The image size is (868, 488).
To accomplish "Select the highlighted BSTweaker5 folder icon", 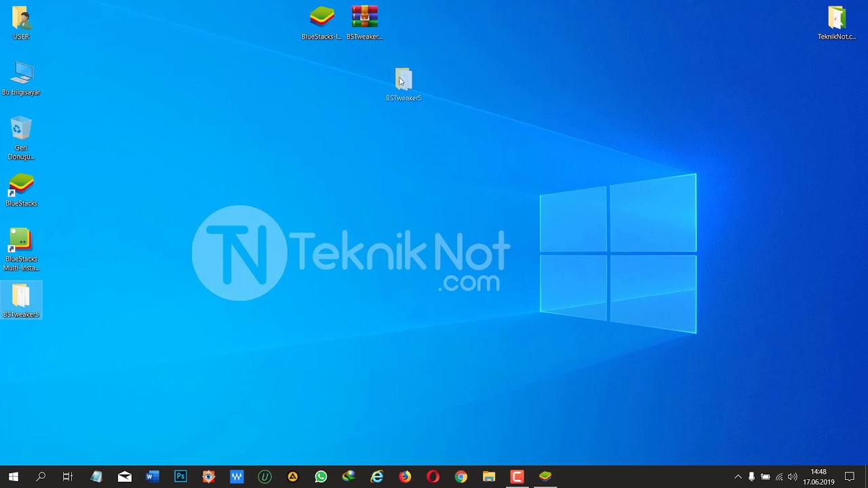I will pyautogui.click(x=21, y=301).
